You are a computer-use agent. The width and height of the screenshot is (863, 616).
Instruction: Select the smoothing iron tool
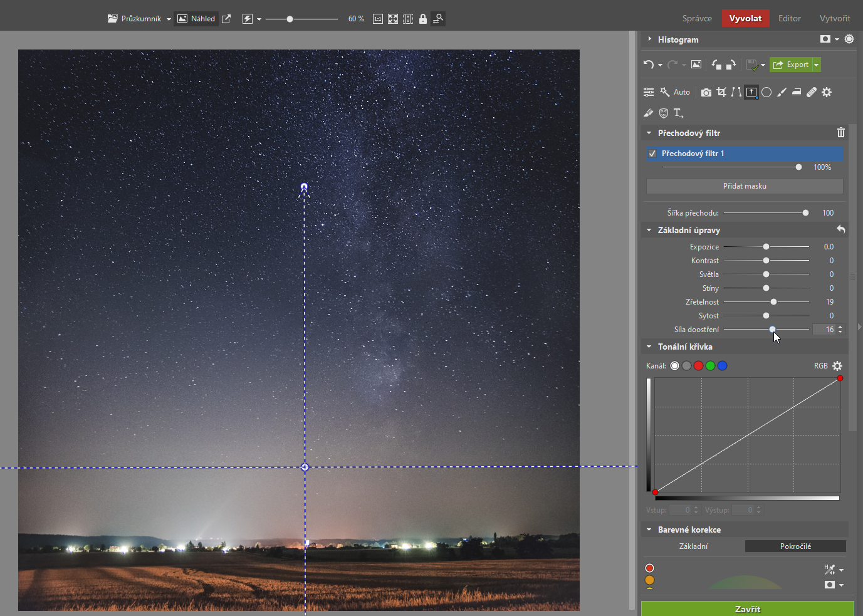tap(797, 92)
